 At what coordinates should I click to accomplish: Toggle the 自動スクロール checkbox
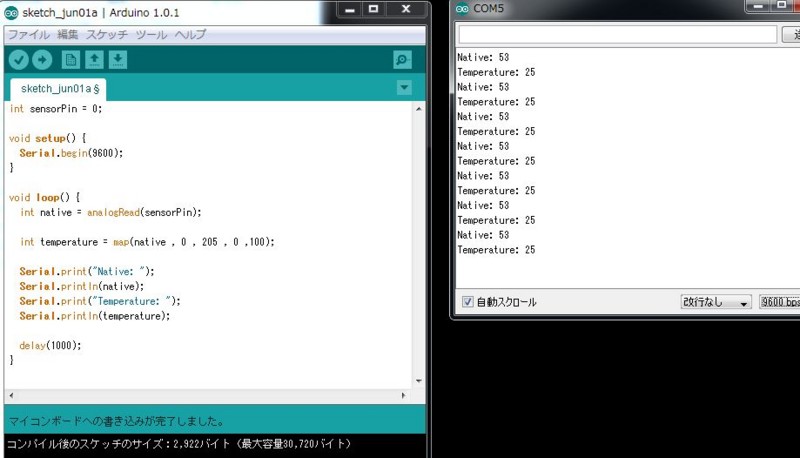click(467, 302)
